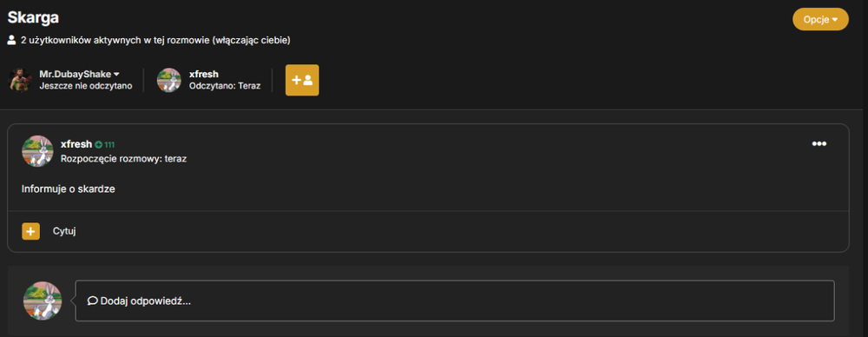Click xfresh author name in the post
This screenshot has width=868, height=337.
coord(76,144)
